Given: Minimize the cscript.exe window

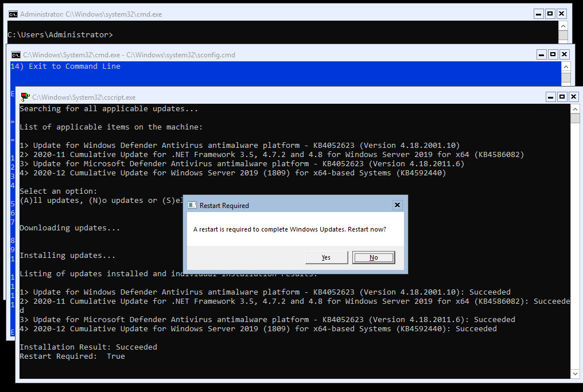Looking at the screenshot, I should (551, 97).
